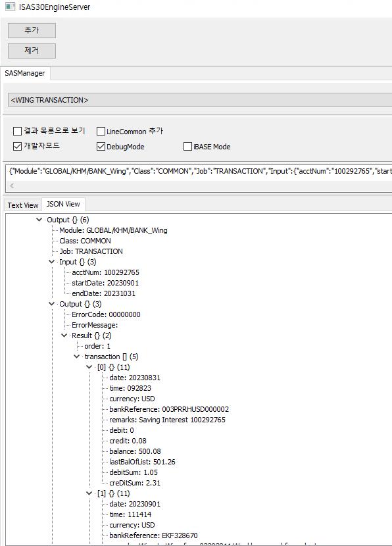The height and width of the screenshot is (546, 392).
Task: Select the acctNum: 100292765 row
Action: click(x=105, y=272)
